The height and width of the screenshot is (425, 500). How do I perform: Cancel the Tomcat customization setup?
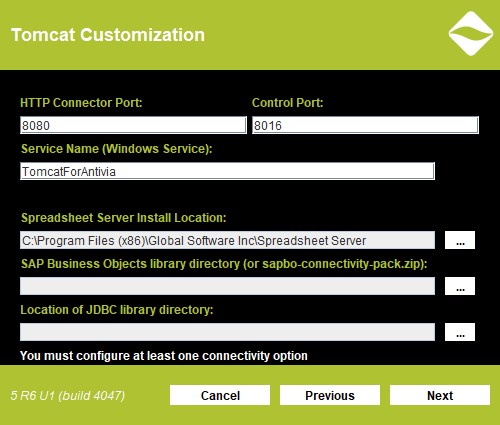[x=220, y=395]
